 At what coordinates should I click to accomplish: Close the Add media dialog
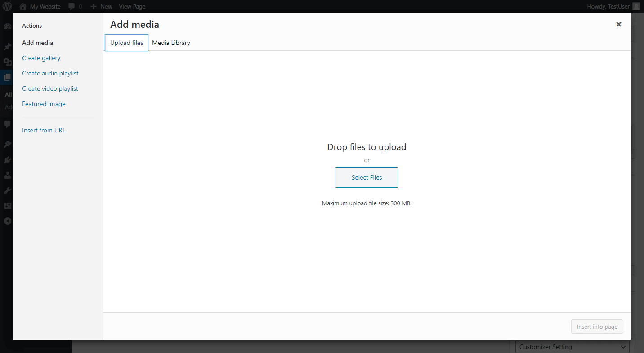[x=618, y=24]
